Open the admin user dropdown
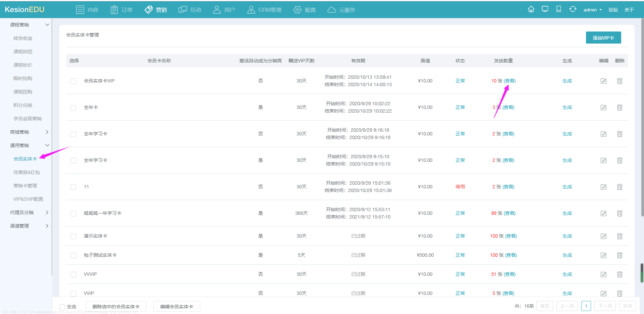This screenshot has height=314, width=644. pos(592,10)
